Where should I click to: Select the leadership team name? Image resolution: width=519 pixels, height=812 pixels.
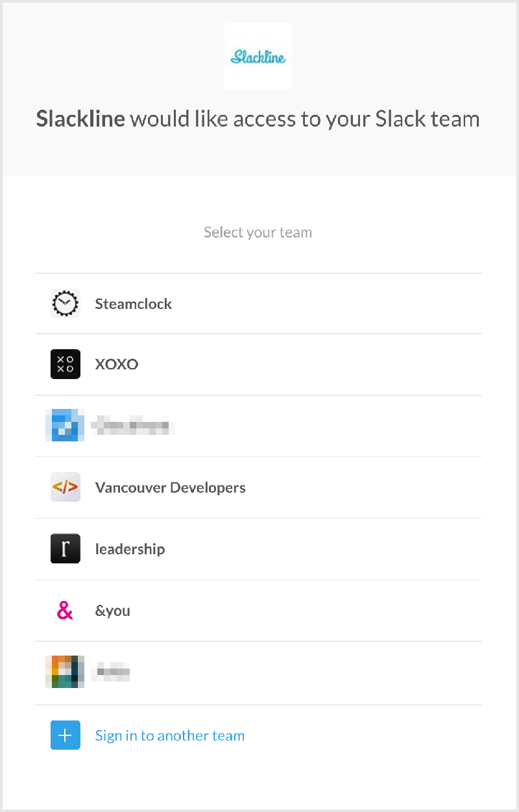130,549
